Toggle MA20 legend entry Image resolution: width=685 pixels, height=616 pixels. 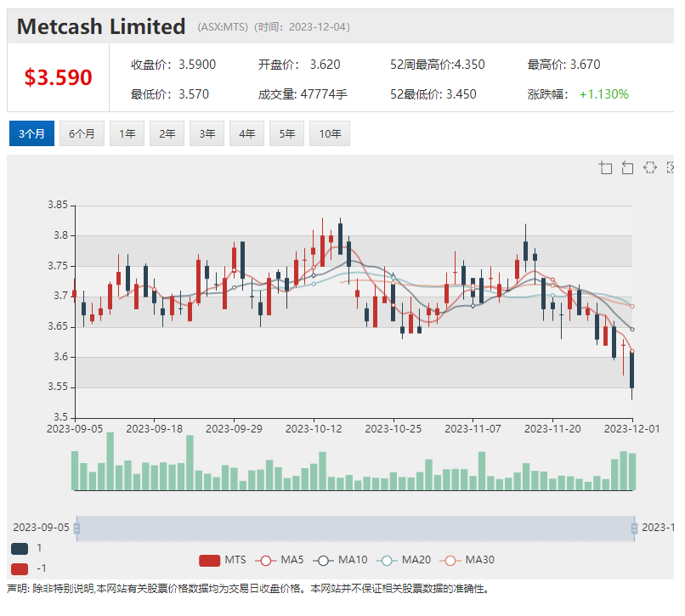point(404,560)
